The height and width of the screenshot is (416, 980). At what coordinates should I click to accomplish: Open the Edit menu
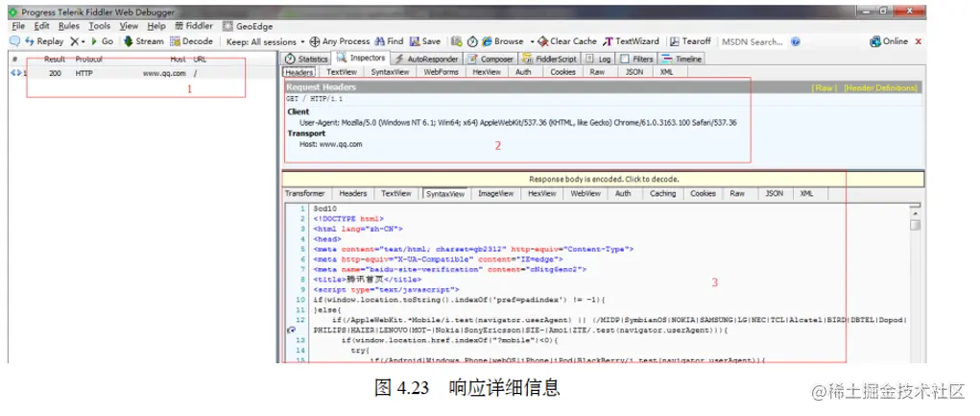pos(42,26)
